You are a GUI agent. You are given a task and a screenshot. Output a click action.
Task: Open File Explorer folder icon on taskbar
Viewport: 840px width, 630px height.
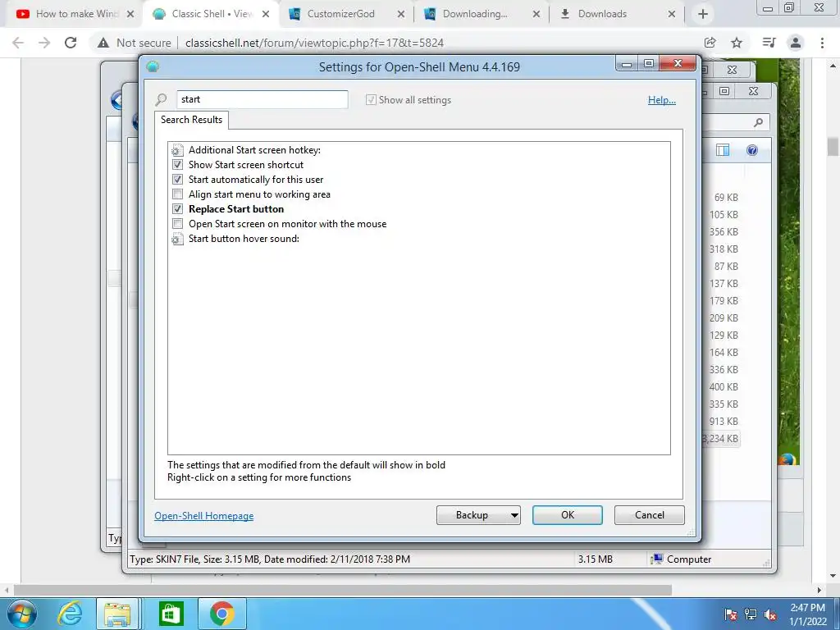point(117,614)
